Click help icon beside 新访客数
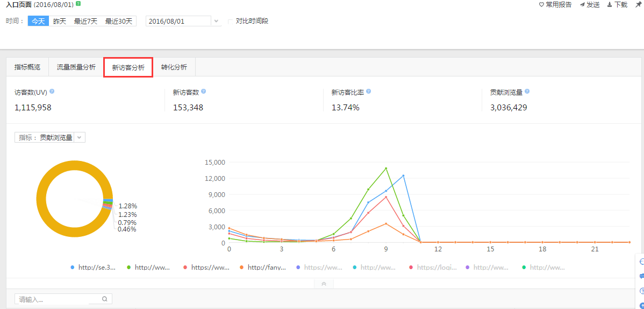 coord(204,92)
